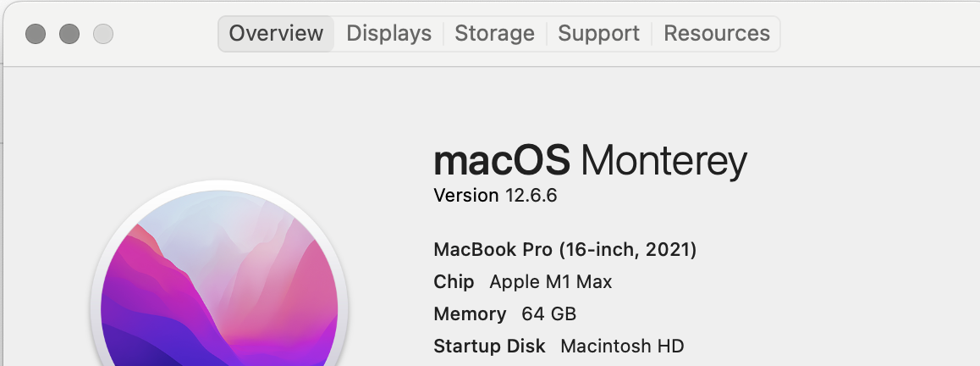Screen dimensions: 980x366
Task: Open the Resources tab
Action: coord(716,33)
